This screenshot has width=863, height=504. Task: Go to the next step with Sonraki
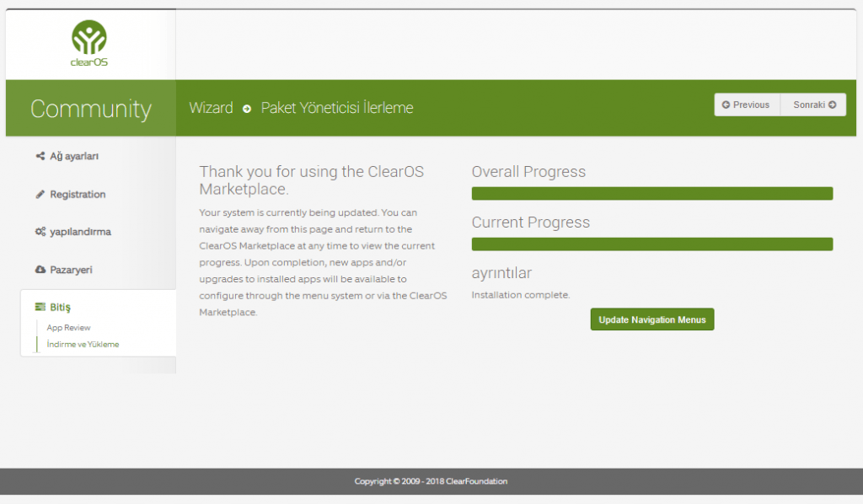(813, 105)
